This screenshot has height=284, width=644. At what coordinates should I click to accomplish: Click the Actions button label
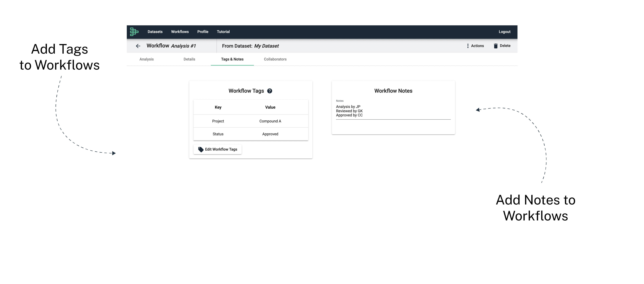click(x=477, y=46)
